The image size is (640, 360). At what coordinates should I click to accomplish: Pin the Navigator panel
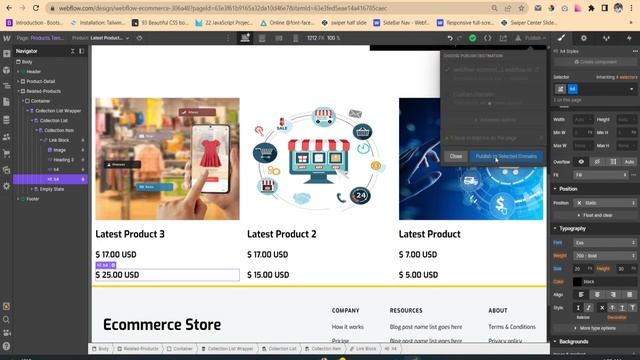[x=82, y=51]
